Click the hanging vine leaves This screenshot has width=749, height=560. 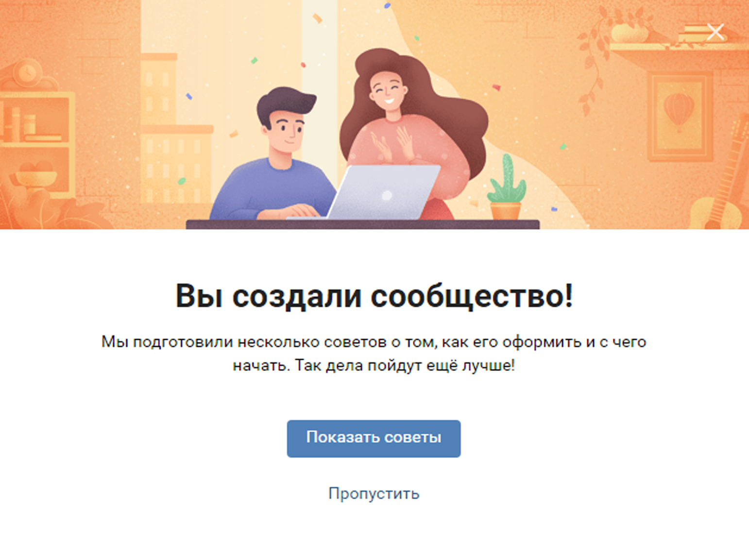tap(593, 63)
